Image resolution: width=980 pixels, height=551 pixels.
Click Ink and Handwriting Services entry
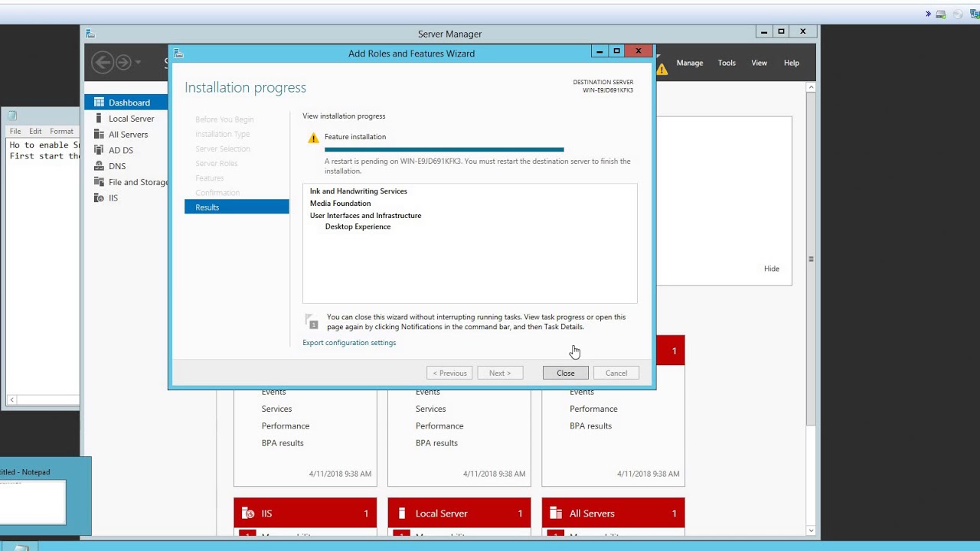358,191
